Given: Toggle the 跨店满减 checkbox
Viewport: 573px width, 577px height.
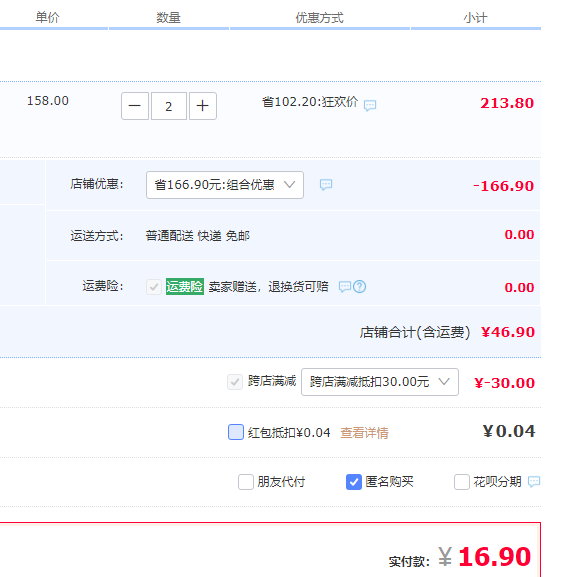Looking at the screenshot, I should (235, 382).
